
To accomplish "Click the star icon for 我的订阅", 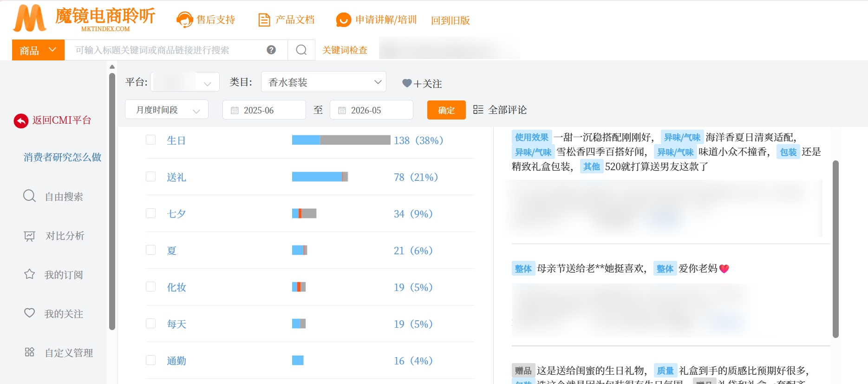I will tap(29, 274).
